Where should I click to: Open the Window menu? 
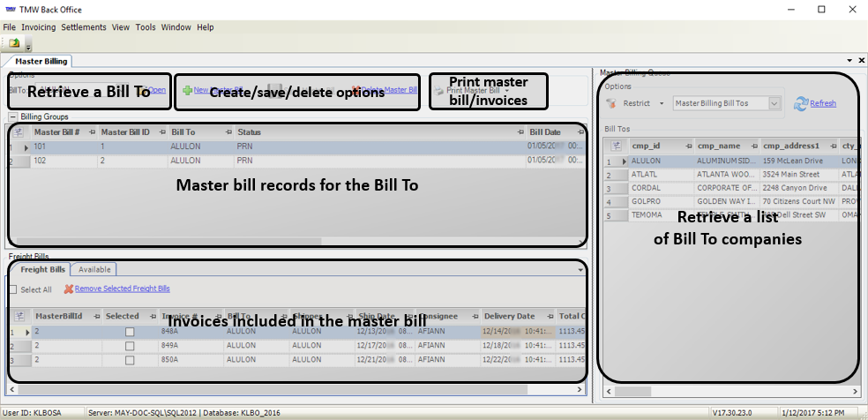[176, 27]
